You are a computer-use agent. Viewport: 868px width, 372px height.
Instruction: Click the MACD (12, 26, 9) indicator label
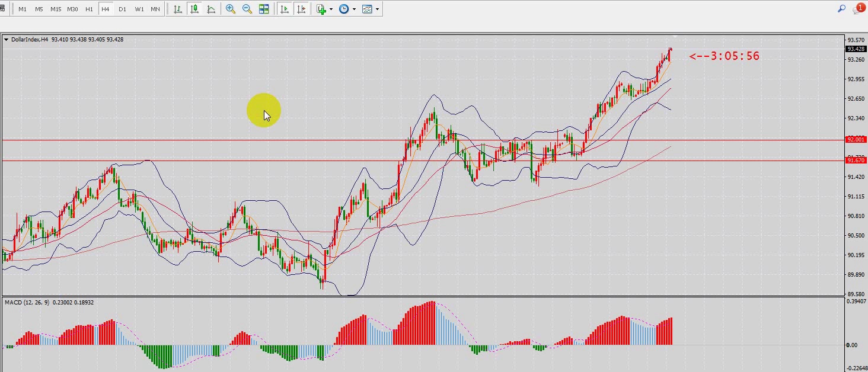tap(27, 303)
